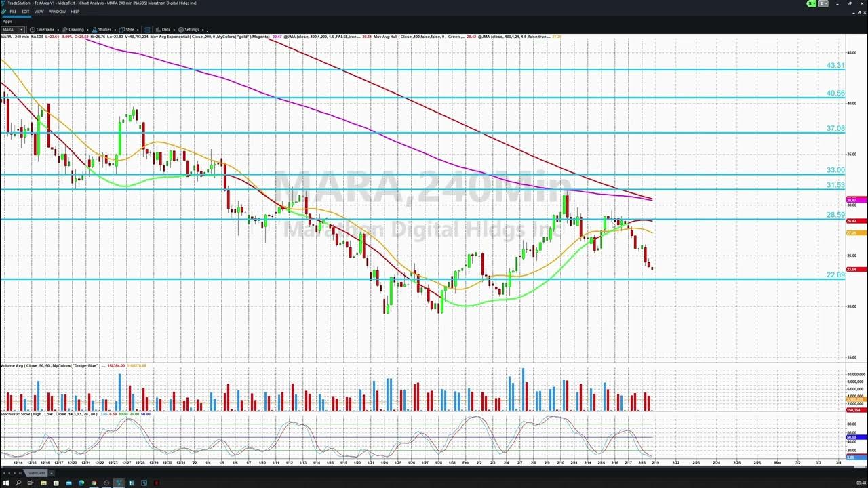Expand the Settings dropdown arrow

point(201,30)
